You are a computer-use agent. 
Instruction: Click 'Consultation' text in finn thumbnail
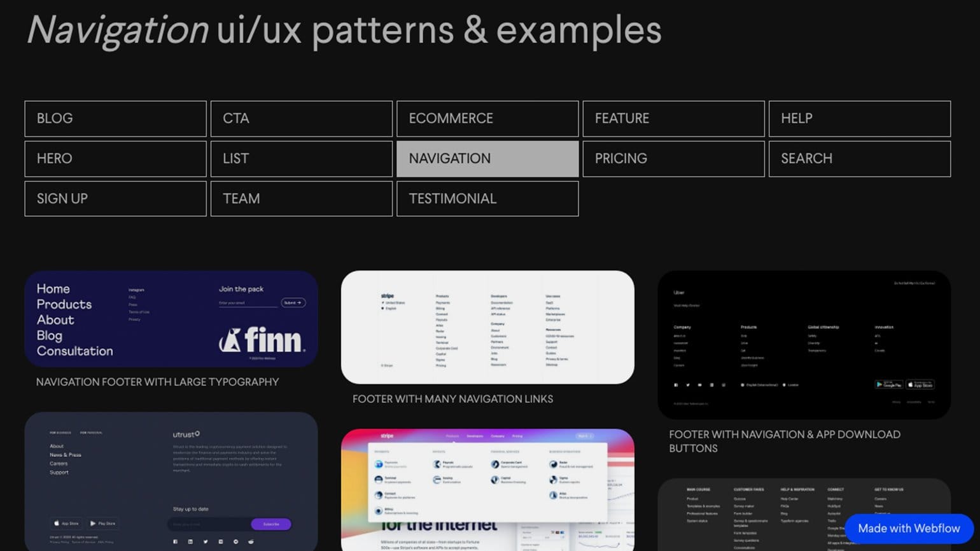point(74,351)
